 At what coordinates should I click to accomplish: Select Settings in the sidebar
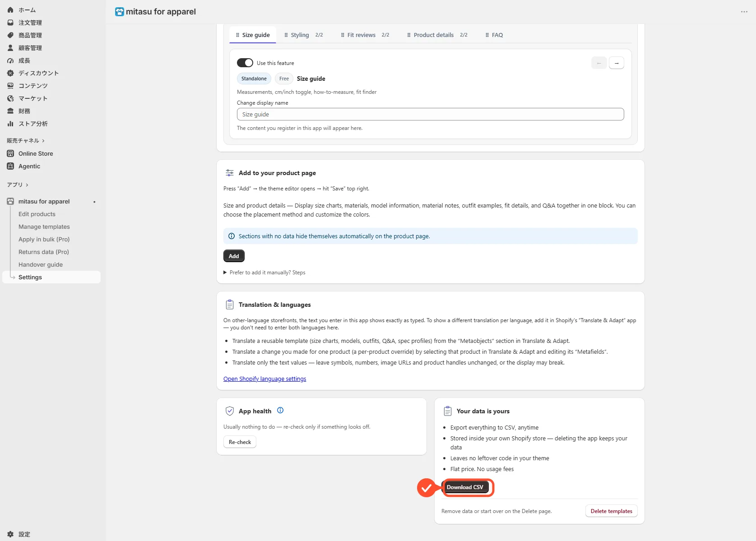(x=51, y=277)
